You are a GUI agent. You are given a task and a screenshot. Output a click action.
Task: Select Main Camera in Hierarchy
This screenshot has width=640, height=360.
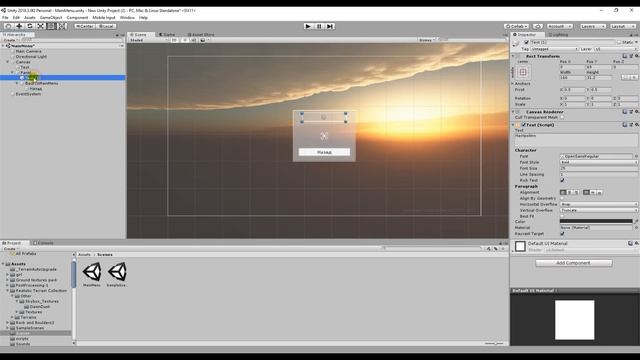tap(28, 51)
